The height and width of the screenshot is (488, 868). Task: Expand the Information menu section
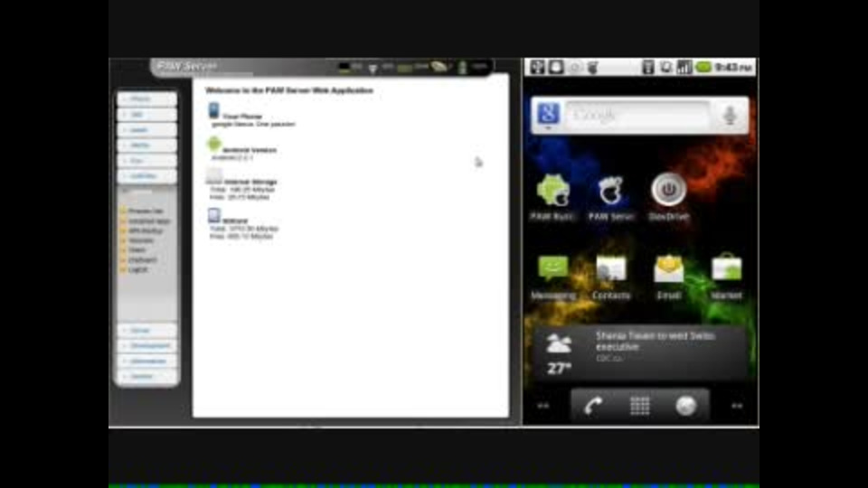click(x=147, y=361)
